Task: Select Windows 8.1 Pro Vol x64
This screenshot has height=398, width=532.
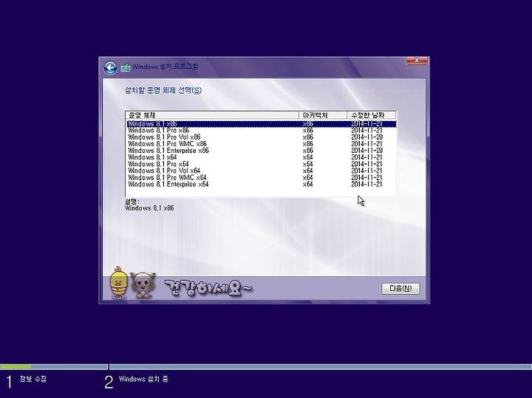Action: pyautogui.click(x=262, y=171)
